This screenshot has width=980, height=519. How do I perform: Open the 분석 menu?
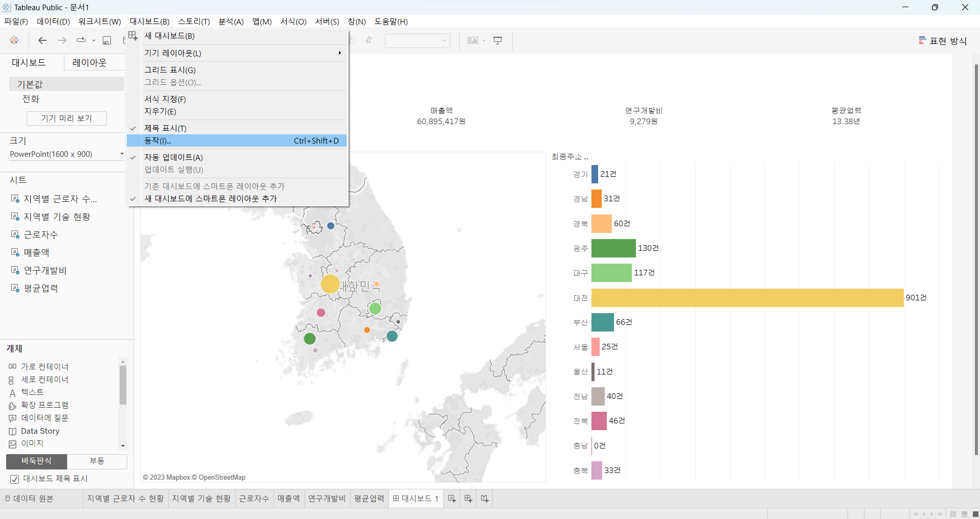point(231,21)
